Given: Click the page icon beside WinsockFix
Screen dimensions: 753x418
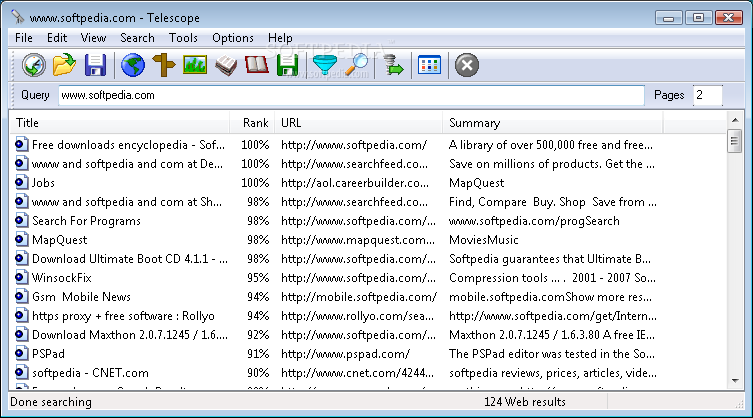Looking at the screenshot, I should (21, 277).
